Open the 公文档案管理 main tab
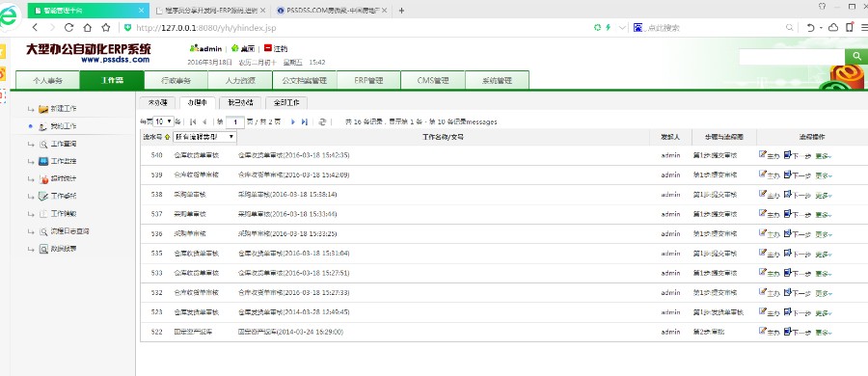Image resolution: width=868 pixels, height=376 pixels. pyautogui.click(x=305, y=80)
